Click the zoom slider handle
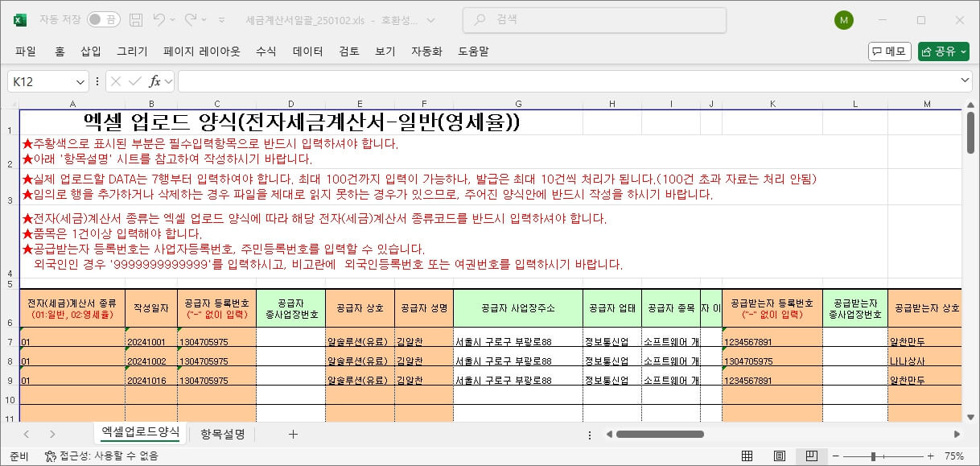The width and height of the screenshot is (980, 466). click(x=872, y=456)
